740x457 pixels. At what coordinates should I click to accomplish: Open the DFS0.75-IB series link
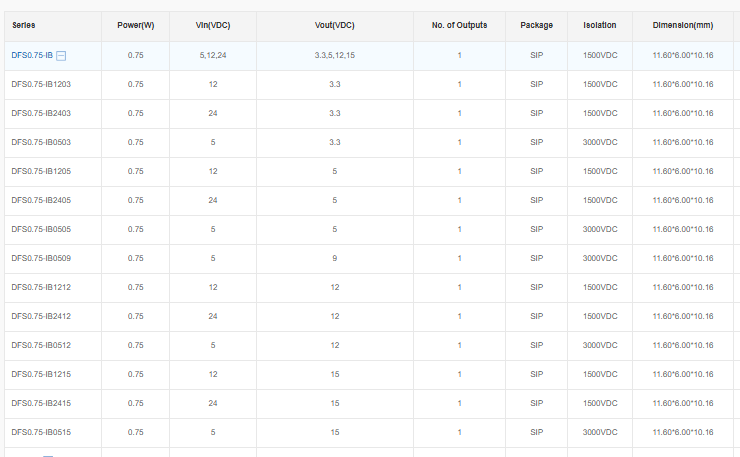(x=32, y=55)
